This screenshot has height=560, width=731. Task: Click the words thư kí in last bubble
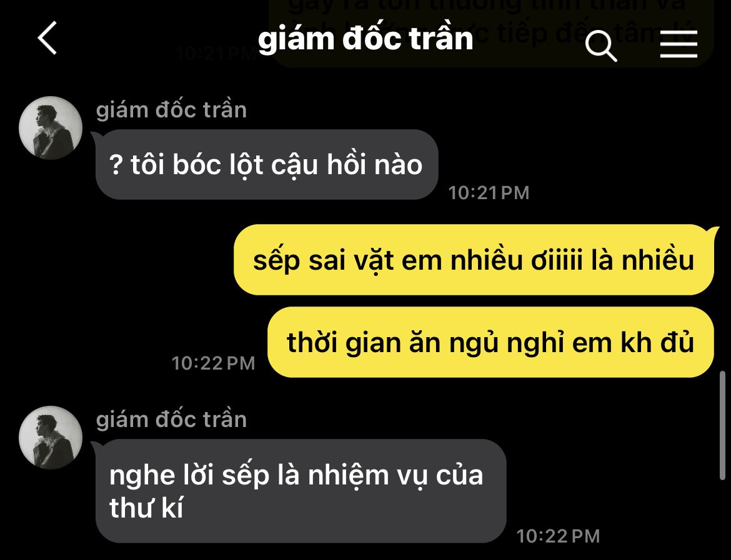[x=146, y=508]
